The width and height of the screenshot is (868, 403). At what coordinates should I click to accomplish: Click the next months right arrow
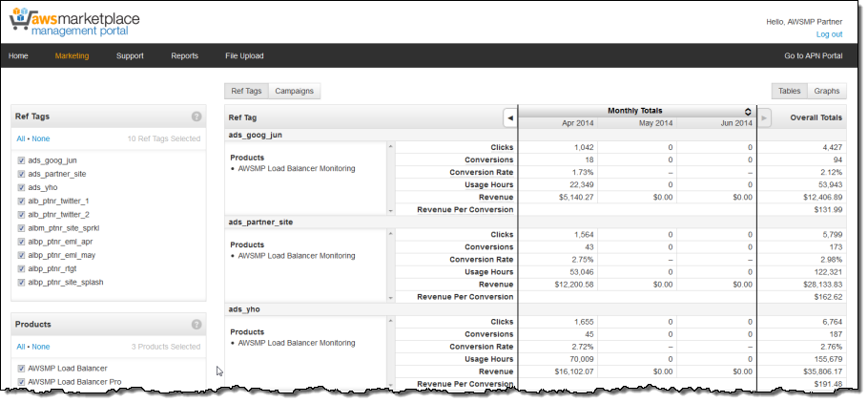764,117
